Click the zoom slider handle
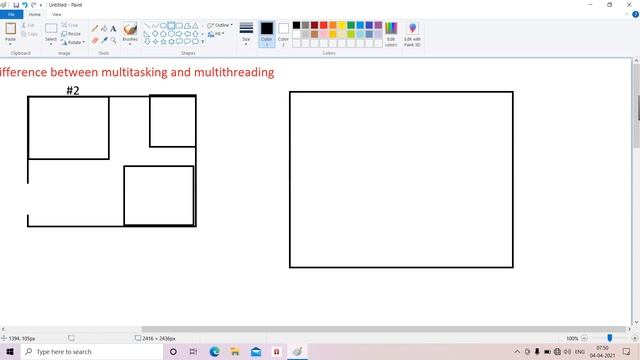The image size is (640, 360). click(x=609, y=338)
